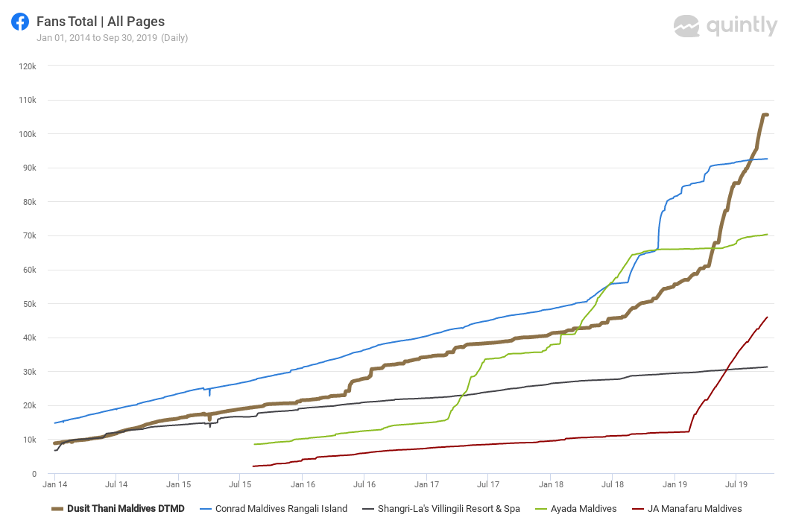Click the 80k y-axis label
This screenshot has height=532, width=793.
29,202
